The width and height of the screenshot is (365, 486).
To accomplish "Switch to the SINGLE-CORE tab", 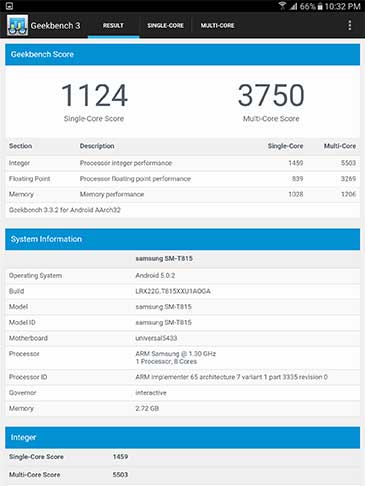I will (165, 25).
